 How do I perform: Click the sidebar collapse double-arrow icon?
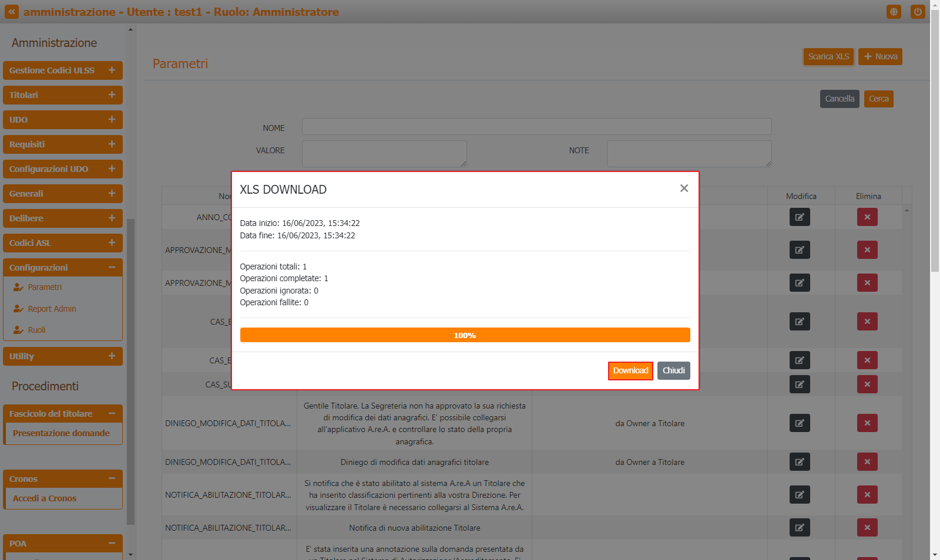12,12
